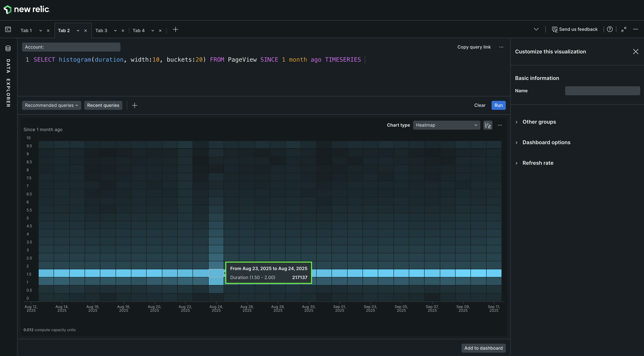644x356 pixels.
Task: Click the Name field under Basic information
Action: coord(602,91)
